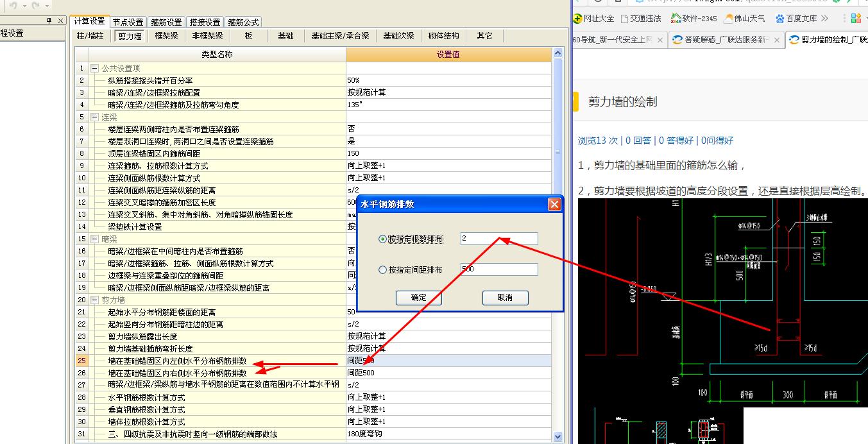The width and height of the screenshot is (868, 444).
Task: Switch to the 节点设置 tab
Action: pos(128,22)
